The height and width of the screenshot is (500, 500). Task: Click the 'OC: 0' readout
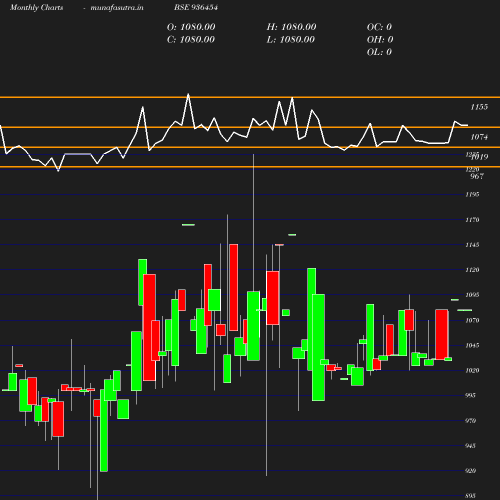[379, 27]
